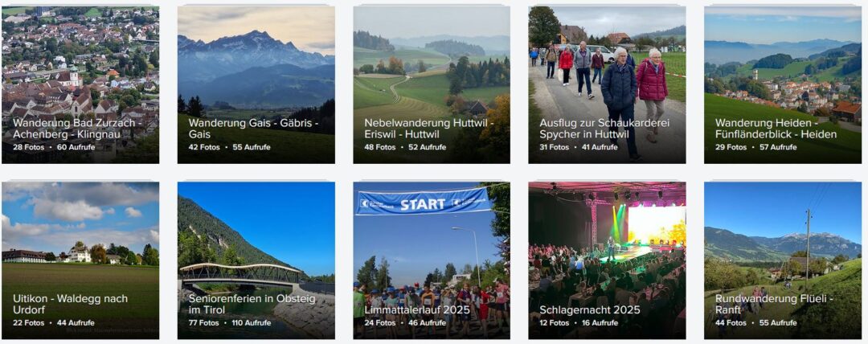Open the Wanderung Gais - Gäbris - Gais album
868x344 pixels.
[256, 84]
